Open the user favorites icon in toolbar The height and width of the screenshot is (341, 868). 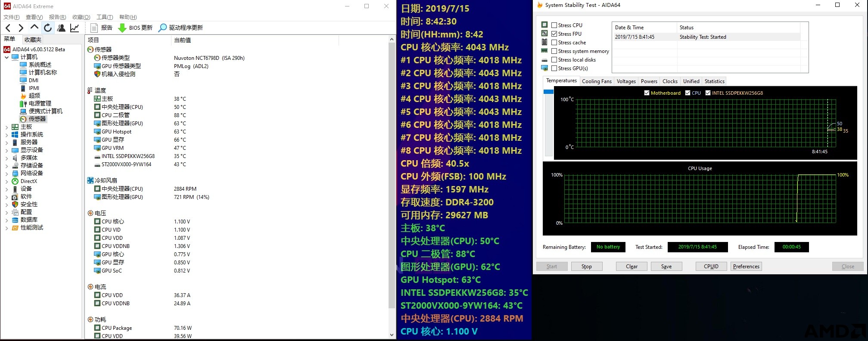coord(62,28)
